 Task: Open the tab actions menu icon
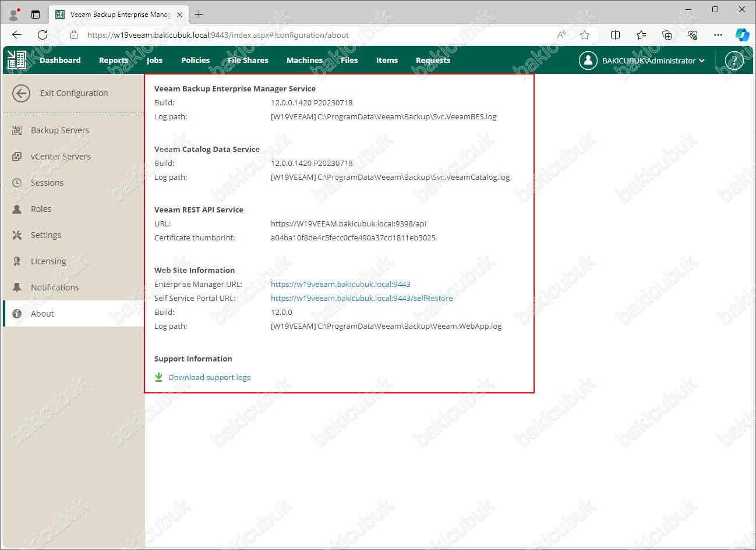36,15
